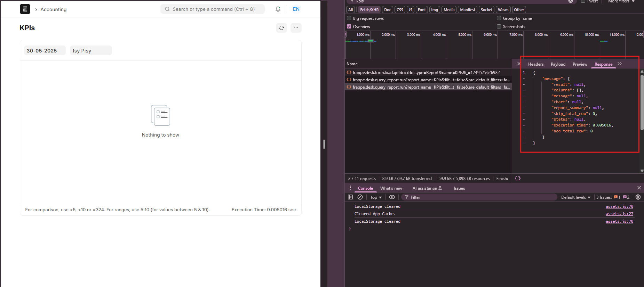
Task: Click the date filter field 30-05-2025
Action: pos(45,51)
